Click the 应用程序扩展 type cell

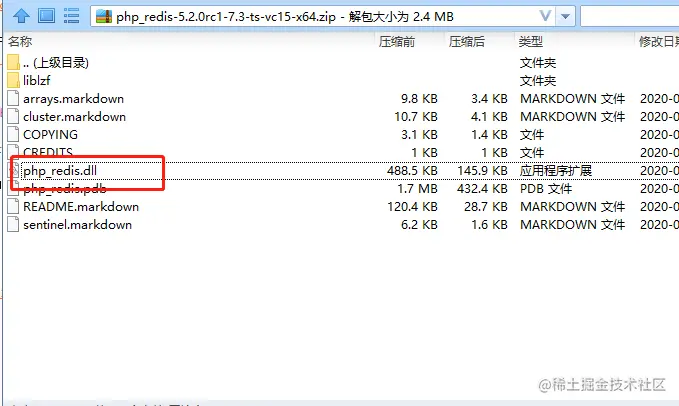pos(556,171)
